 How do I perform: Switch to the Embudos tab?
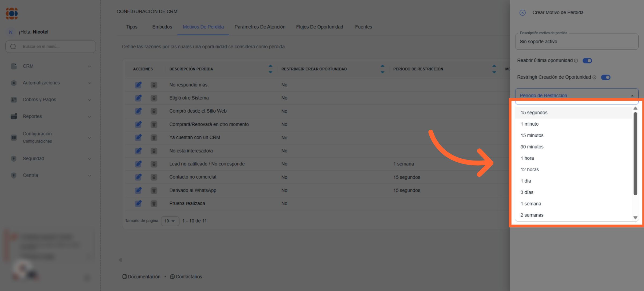(162, 27)
